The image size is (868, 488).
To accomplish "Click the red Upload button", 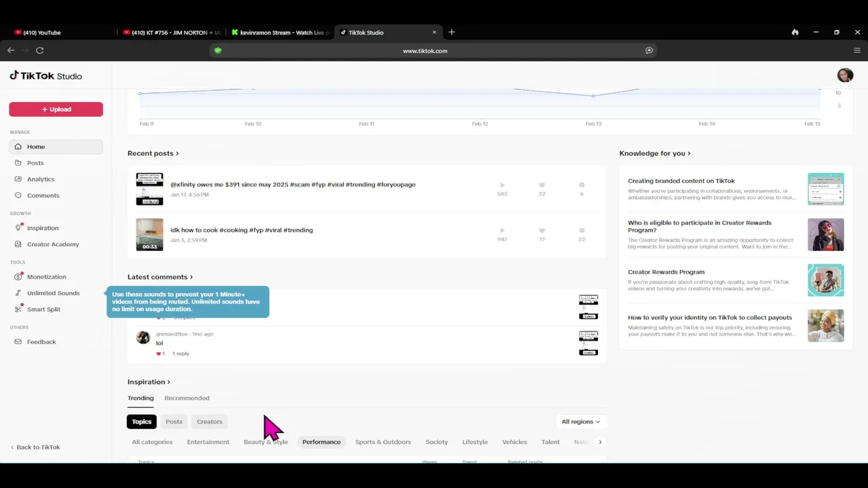I will [56, 109].
